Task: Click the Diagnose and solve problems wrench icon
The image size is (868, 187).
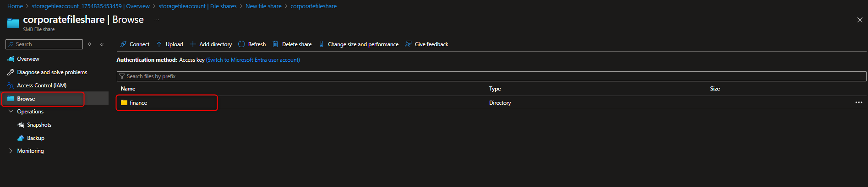Action: 11,72
